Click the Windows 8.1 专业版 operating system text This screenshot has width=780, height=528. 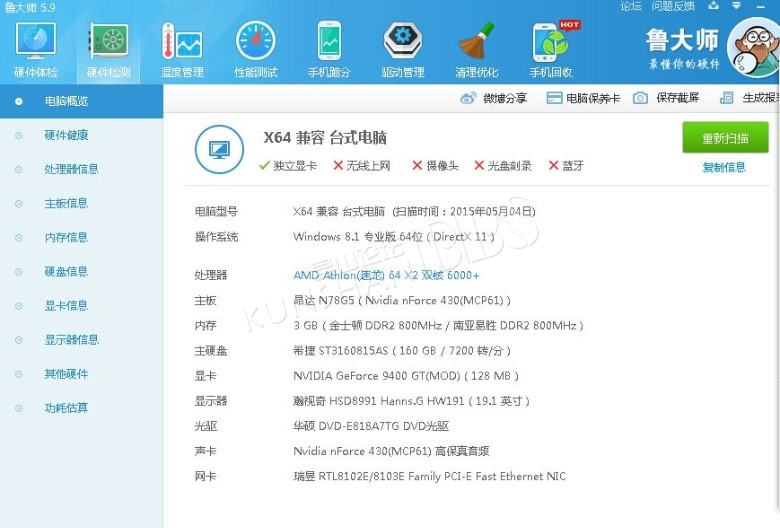(x=394, y=237)
